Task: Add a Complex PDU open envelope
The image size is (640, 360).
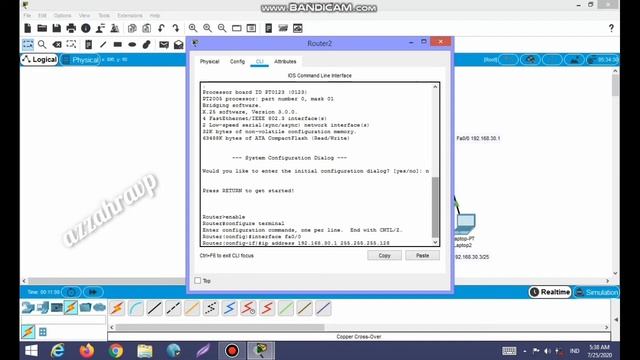Action: (178, 44)
